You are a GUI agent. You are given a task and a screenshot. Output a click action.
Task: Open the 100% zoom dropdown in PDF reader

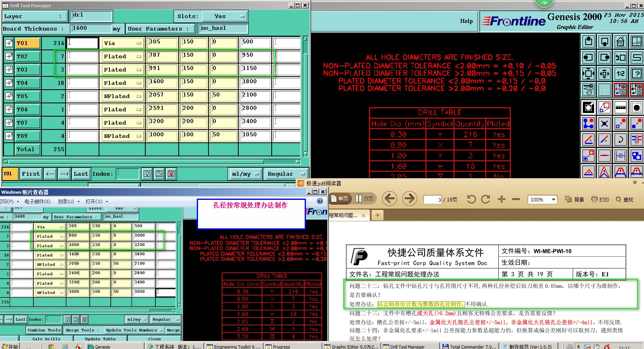pos(554,199)
